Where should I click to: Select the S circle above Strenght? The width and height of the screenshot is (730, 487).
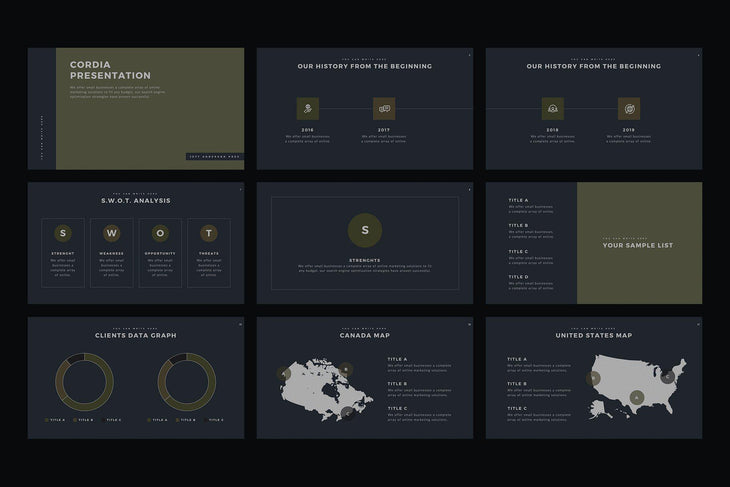point(63,233)
